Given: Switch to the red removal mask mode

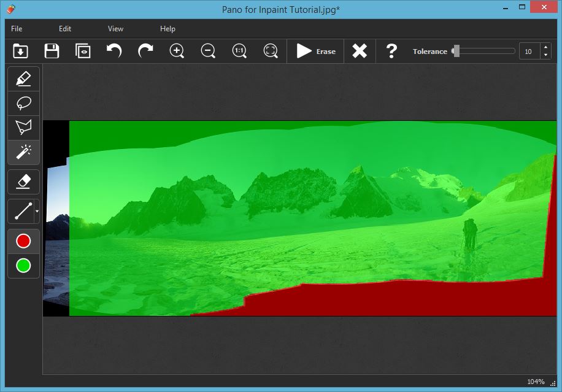Looking at the screenshot, I should pos(23,240).
